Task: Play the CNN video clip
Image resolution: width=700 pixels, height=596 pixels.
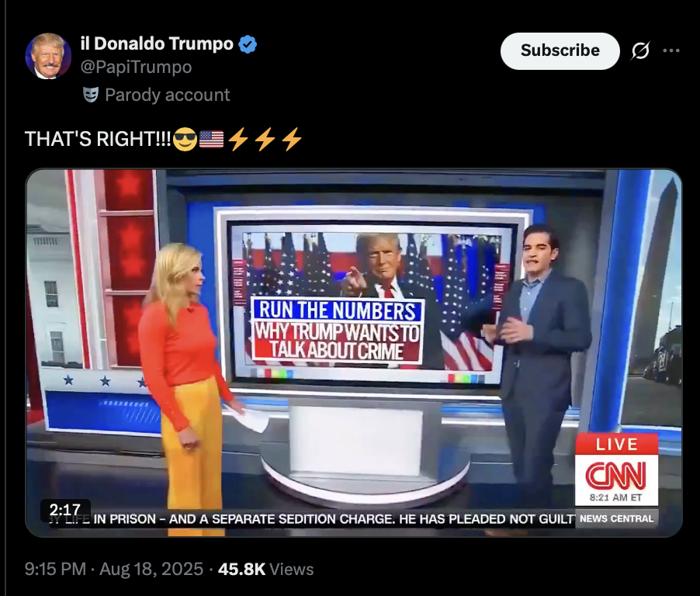Action: click(x=354, y=352)
